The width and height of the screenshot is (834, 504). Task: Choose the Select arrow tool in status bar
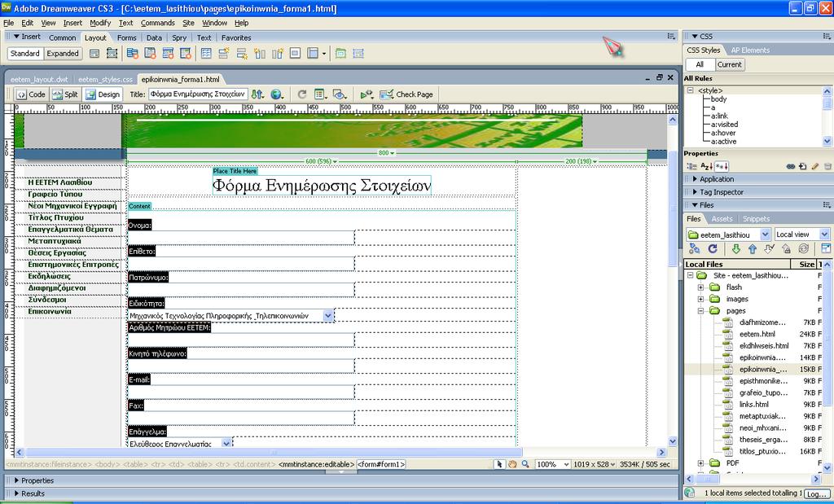coord(499,464)
